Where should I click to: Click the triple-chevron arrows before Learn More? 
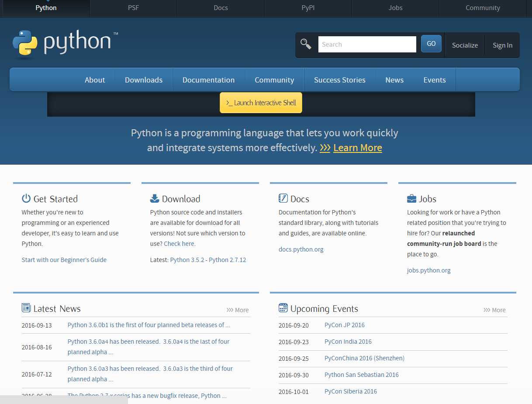point(325,148)
